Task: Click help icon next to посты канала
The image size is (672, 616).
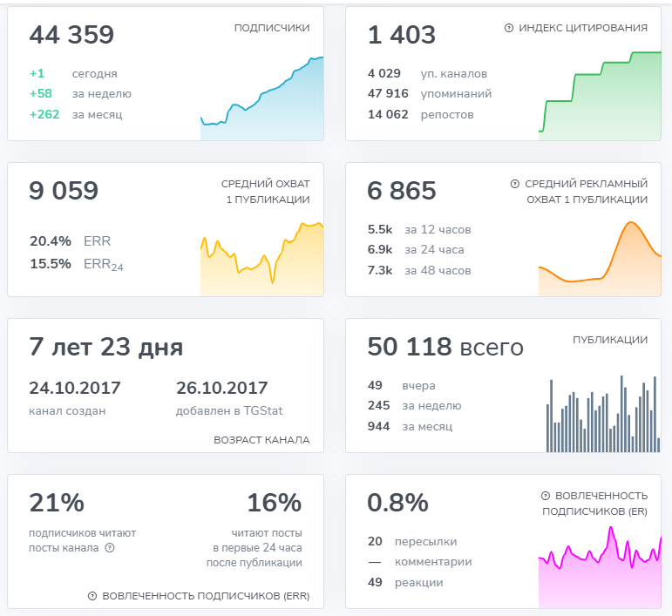Action: [x=110, y=547]
